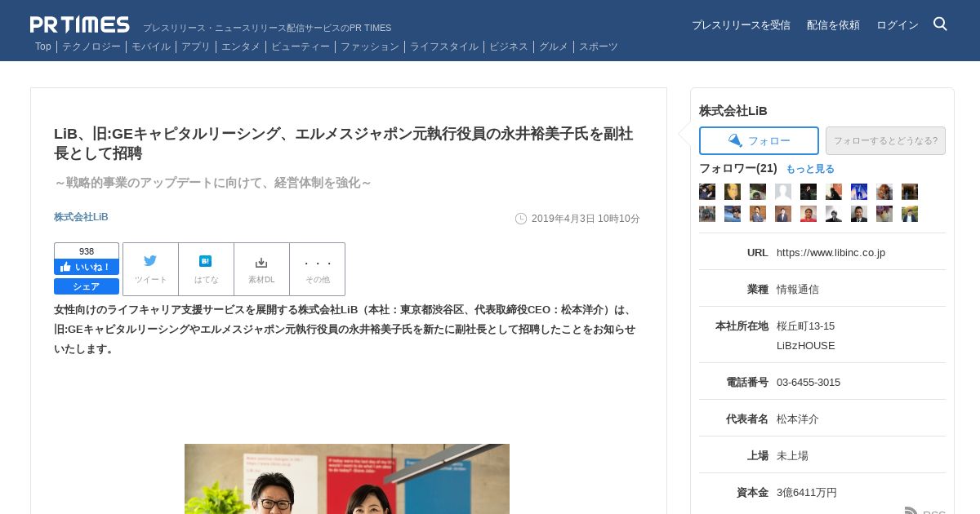Screen dimensions: 980x514
Task: Click the RSS feed icon
Action: coord(911,511)
